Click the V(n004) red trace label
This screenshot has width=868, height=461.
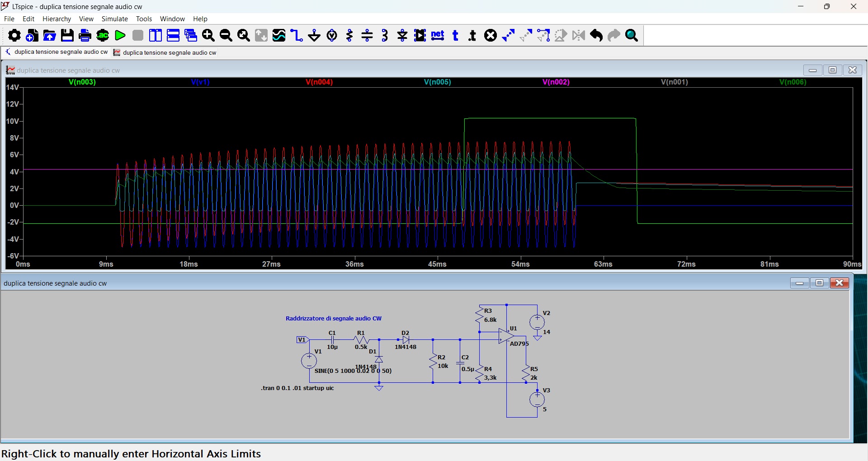[x=319, y=82]
